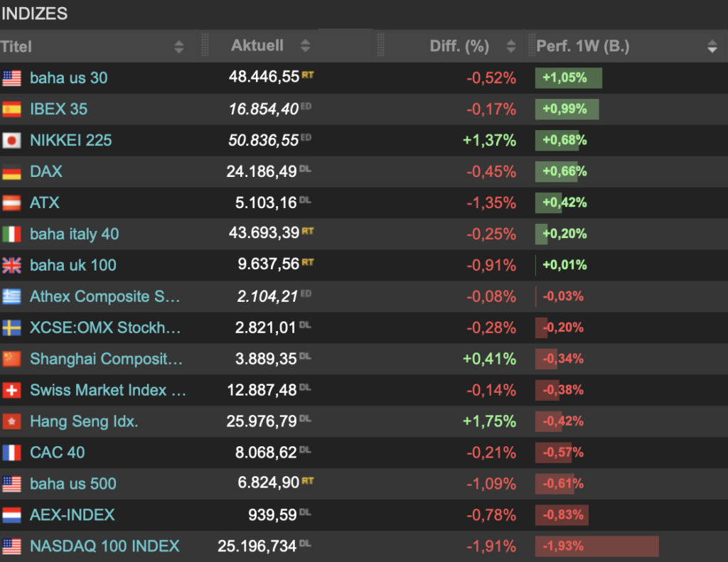Click the RT badge beside baha us 500
Viewport: 728px width, 562px height.
[307, 480]
